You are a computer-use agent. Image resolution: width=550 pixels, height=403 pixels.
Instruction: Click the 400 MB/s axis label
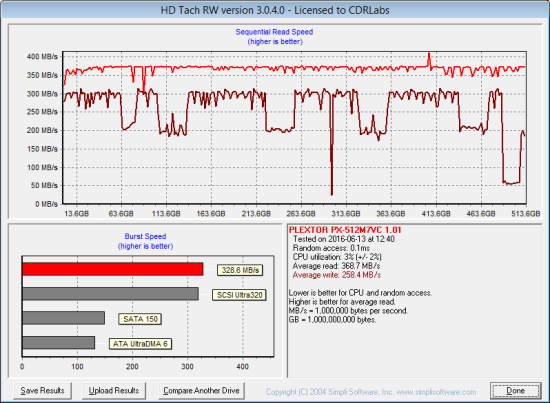pyautogui.click(x=42, y=57)
